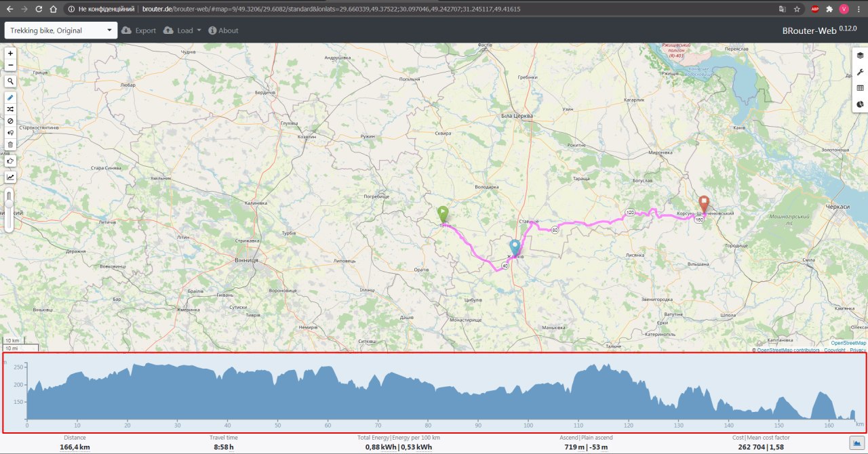Click the translate page icon
Screen dimensions: 868x454
tap(782, 9)
